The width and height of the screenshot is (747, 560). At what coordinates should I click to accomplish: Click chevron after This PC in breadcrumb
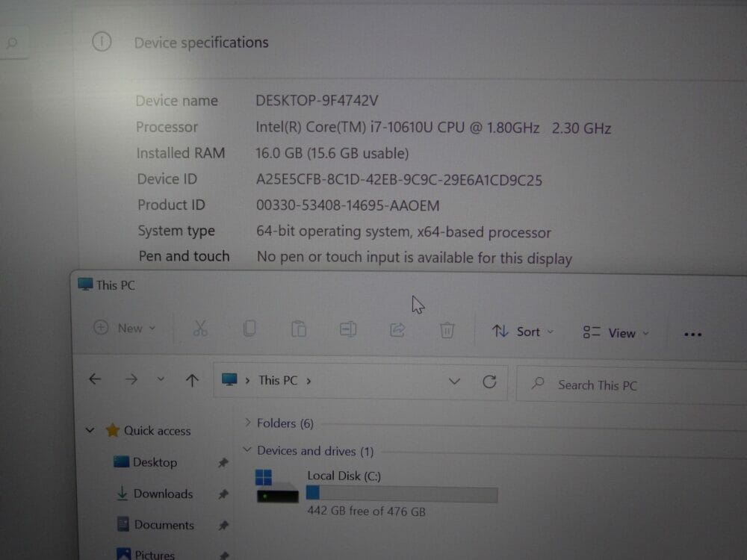tap(309, 381)
